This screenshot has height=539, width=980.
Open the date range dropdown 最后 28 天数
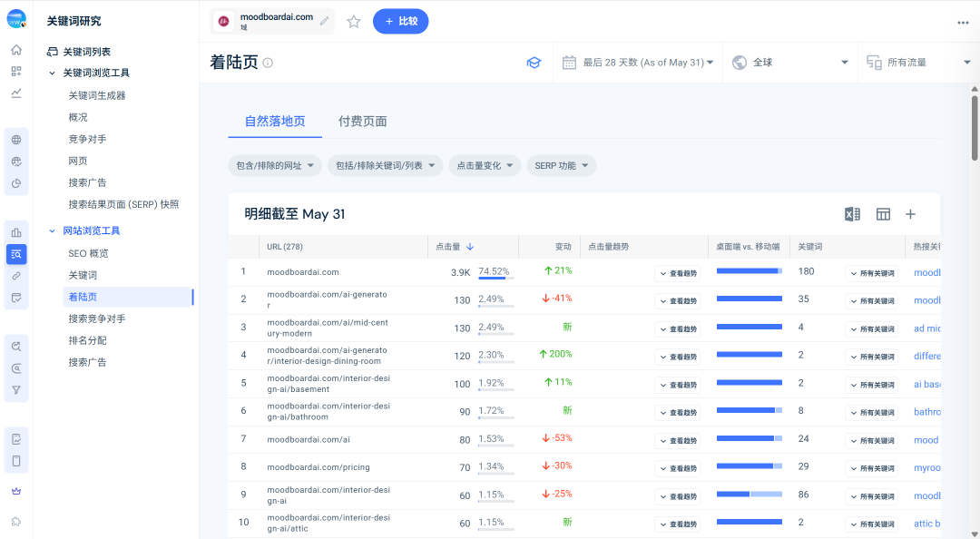[x=638, y=63]
